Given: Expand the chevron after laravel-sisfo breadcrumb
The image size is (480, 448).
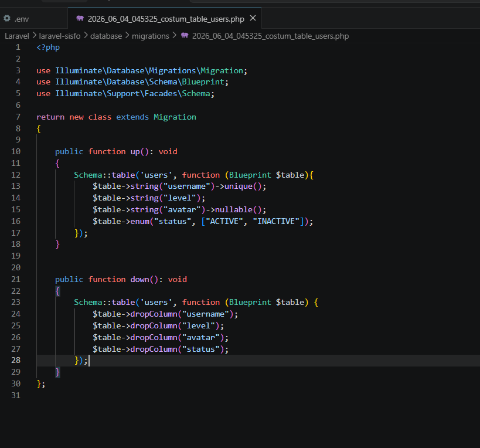Looking at the screenshot, I should 86,36.
